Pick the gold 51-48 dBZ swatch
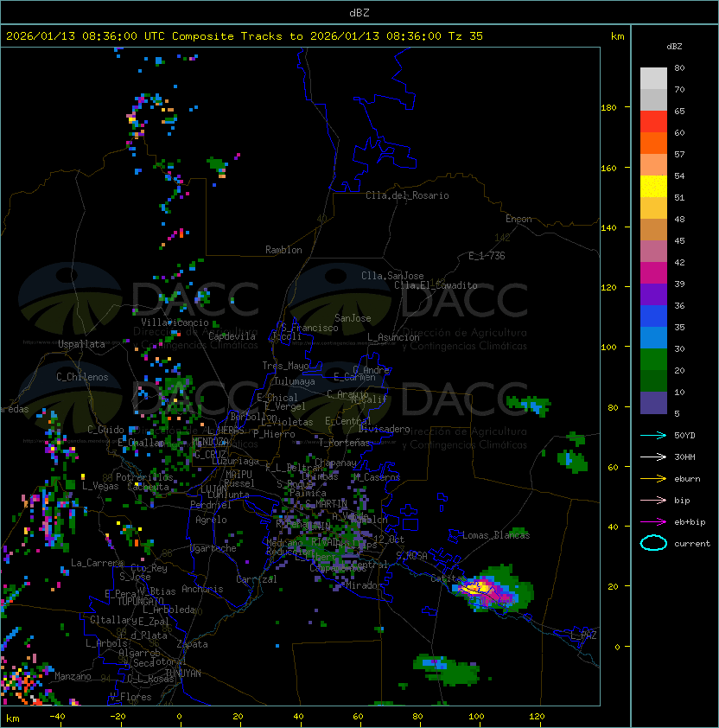The image size is (719, 728). point(653,208)
